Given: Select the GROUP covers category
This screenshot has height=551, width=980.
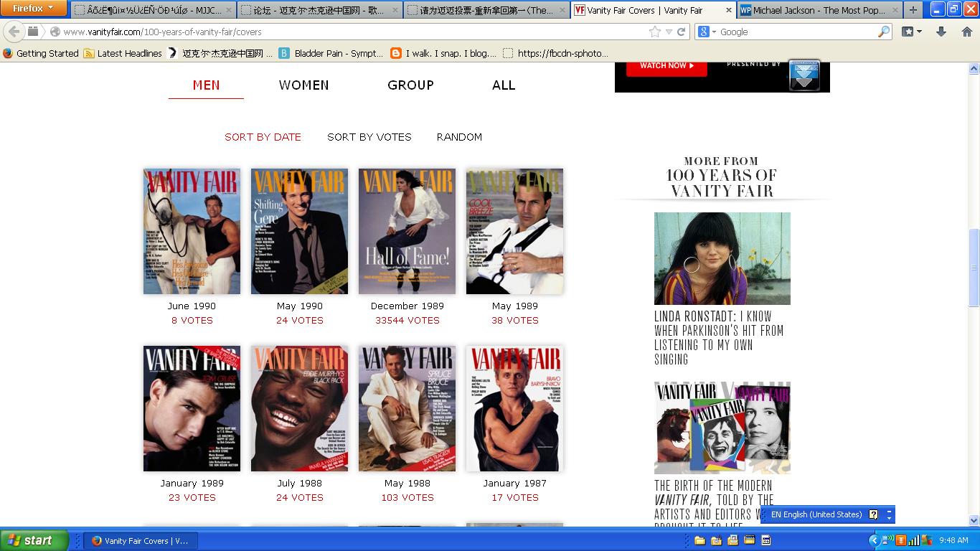Looking at the screenshot, I should pyautogui.click(x=410, y=85).
